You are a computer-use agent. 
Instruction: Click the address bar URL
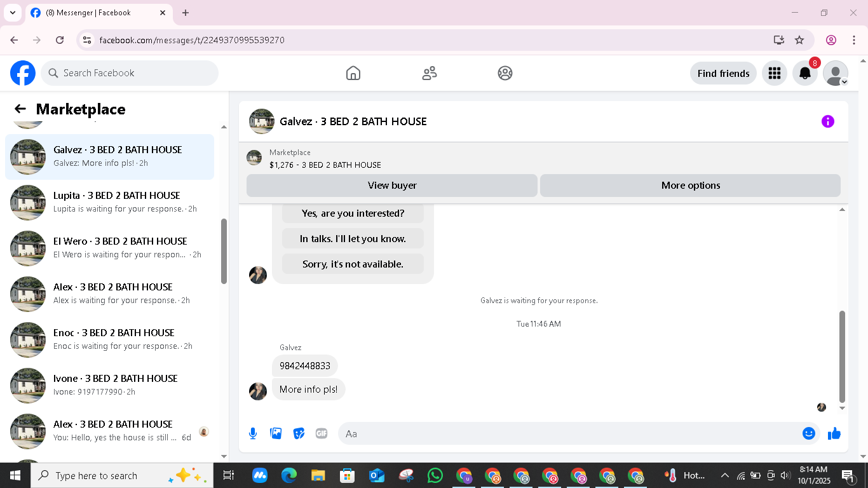192,40
